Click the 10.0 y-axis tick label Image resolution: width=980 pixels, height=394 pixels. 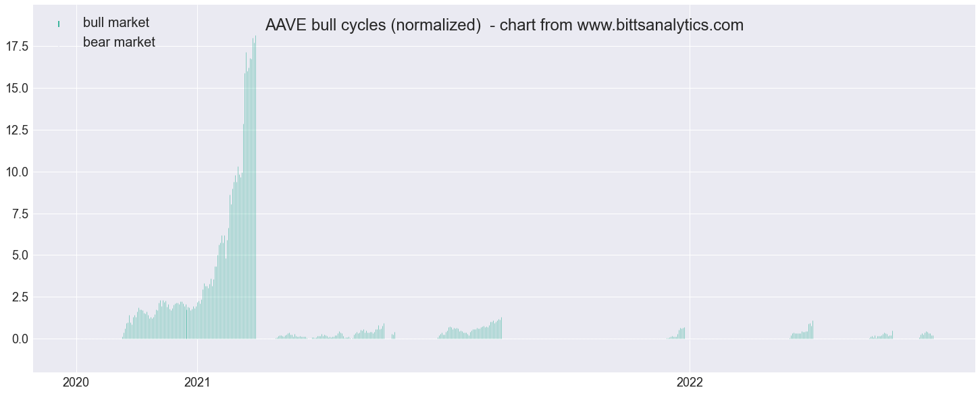(x=16, y=172)
